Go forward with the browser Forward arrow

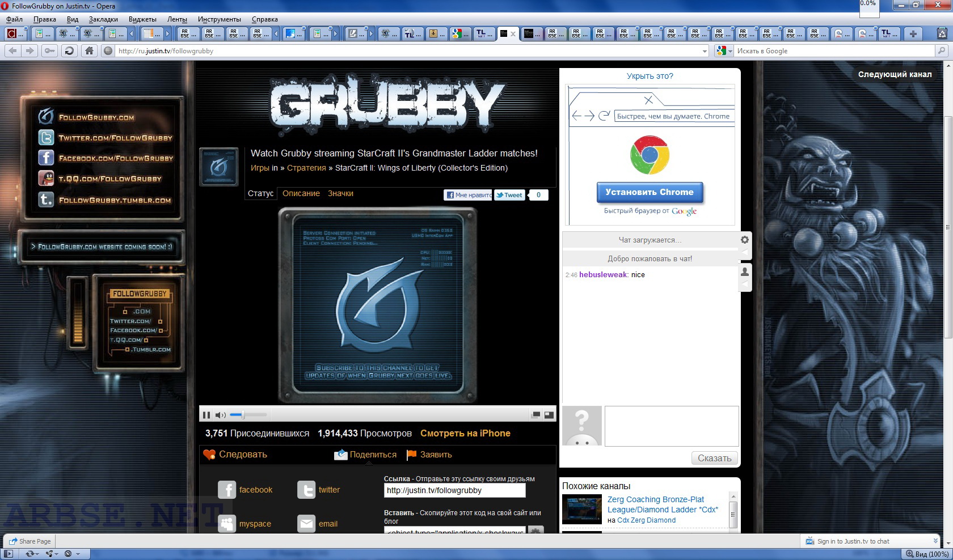[x=29, y=50]
